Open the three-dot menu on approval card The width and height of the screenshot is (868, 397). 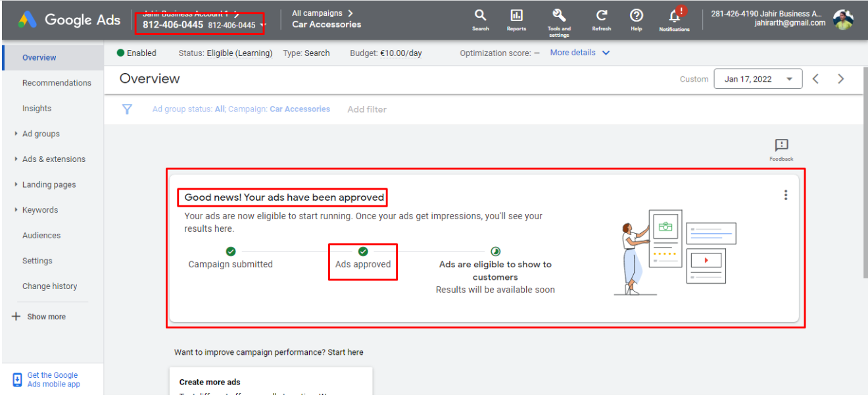pos(785,194)
